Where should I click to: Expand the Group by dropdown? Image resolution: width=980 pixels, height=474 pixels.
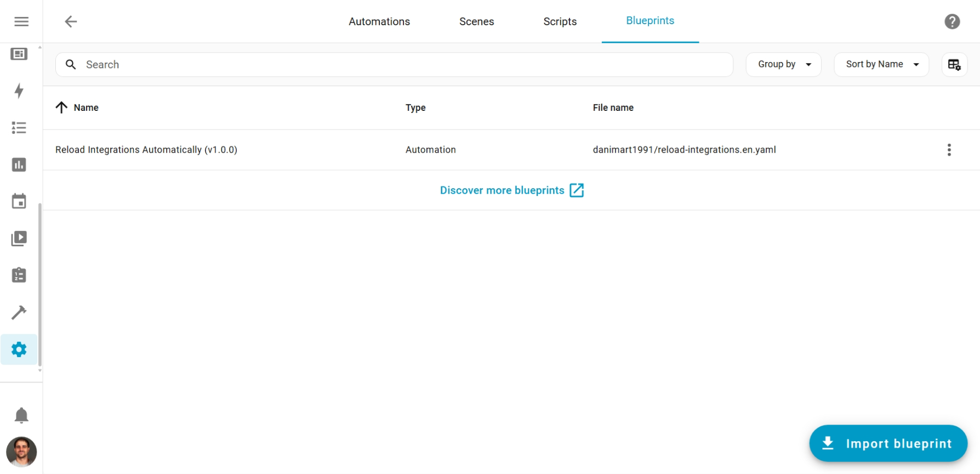[x=783, y=65]
